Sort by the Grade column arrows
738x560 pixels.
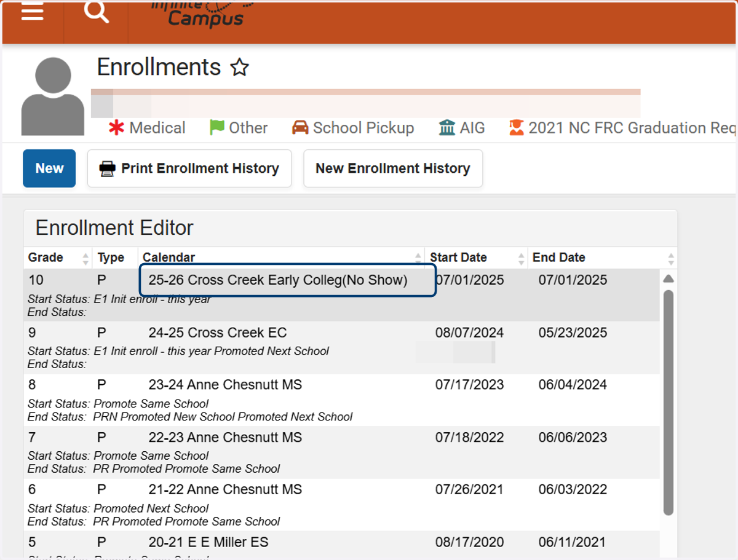pyautogui.click(x=85, y=258)
